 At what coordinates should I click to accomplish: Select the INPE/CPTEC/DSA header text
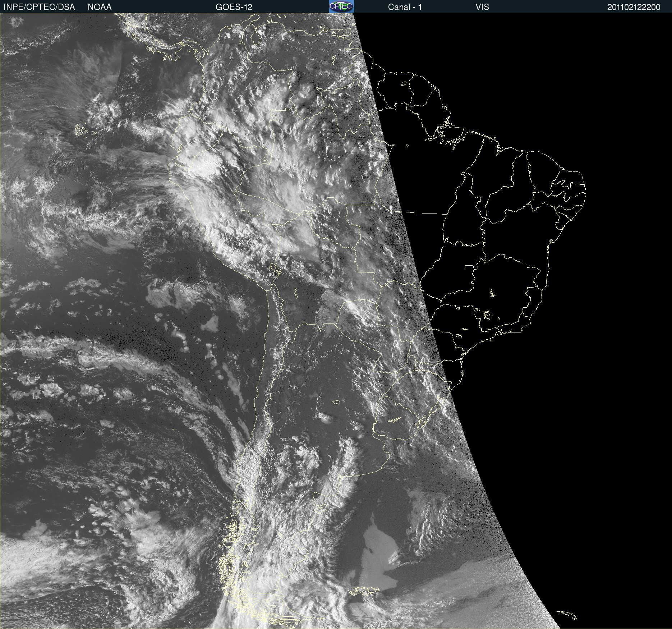click(39, 7)
